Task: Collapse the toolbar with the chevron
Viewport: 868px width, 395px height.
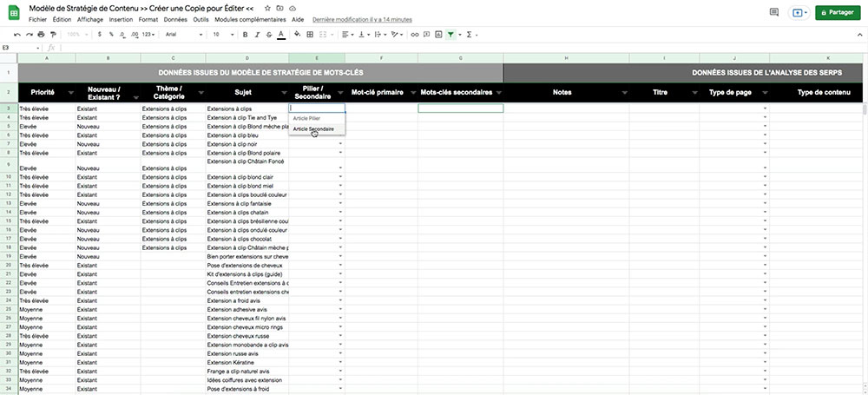Action: [859, 35]
